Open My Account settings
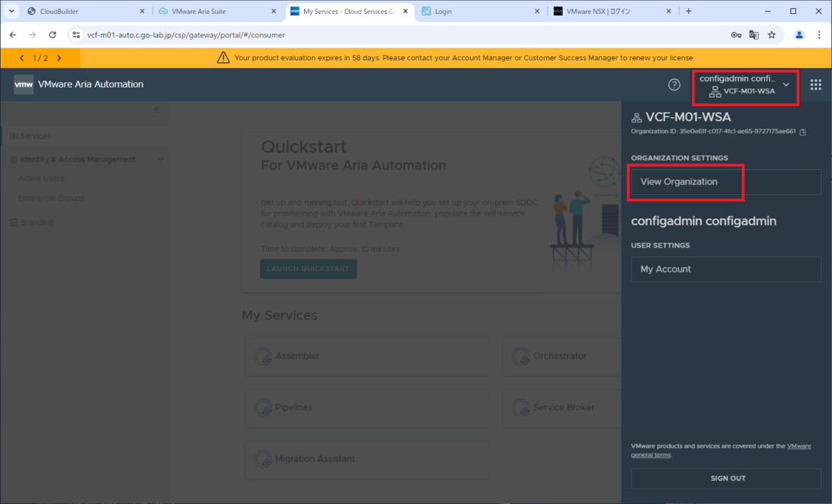832x504 pixels. point(726,269)
